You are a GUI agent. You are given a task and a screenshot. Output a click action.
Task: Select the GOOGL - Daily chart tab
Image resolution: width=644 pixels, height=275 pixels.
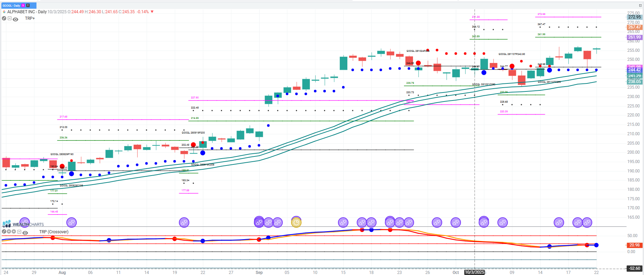coord(11,6)
